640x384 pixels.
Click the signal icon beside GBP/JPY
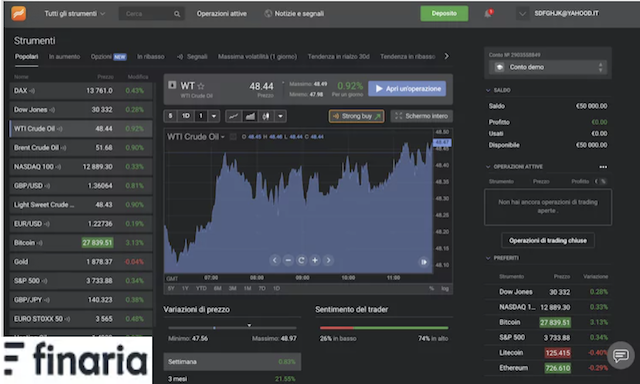(x=47, y=300)
